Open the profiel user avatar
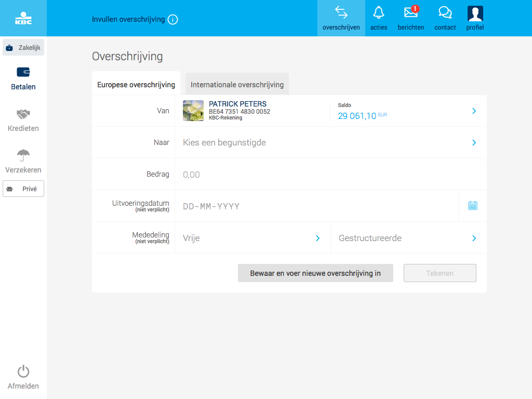The width and height of the screenshot is (532, 399). (475, 14)
